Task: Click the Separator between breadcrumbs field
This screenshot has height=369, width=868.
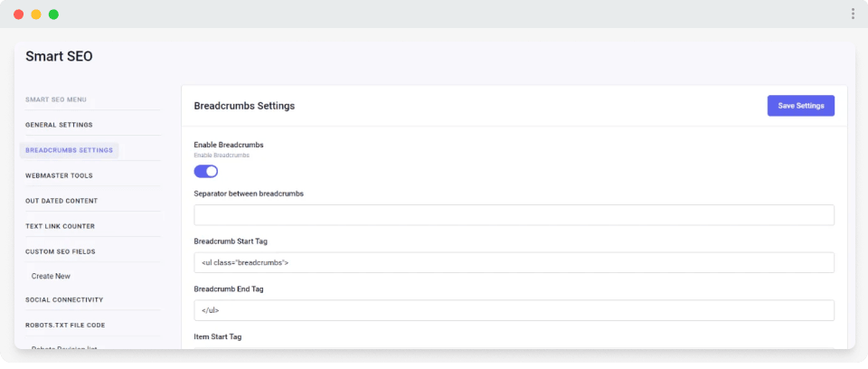Action: click(514, 215)
